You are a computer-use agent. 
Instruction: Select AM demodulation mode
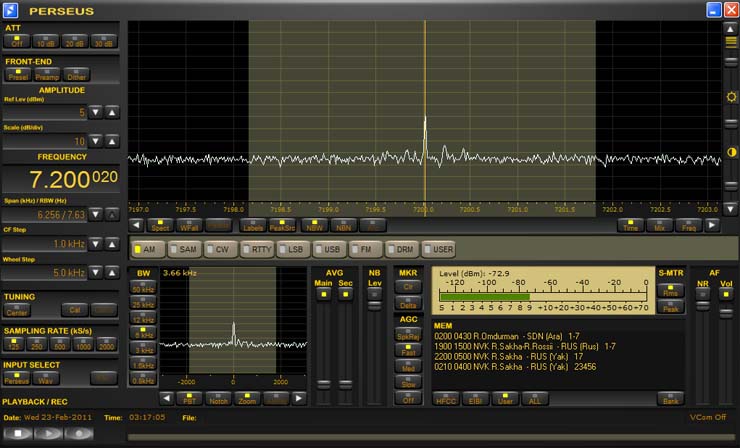coord(148,249)
